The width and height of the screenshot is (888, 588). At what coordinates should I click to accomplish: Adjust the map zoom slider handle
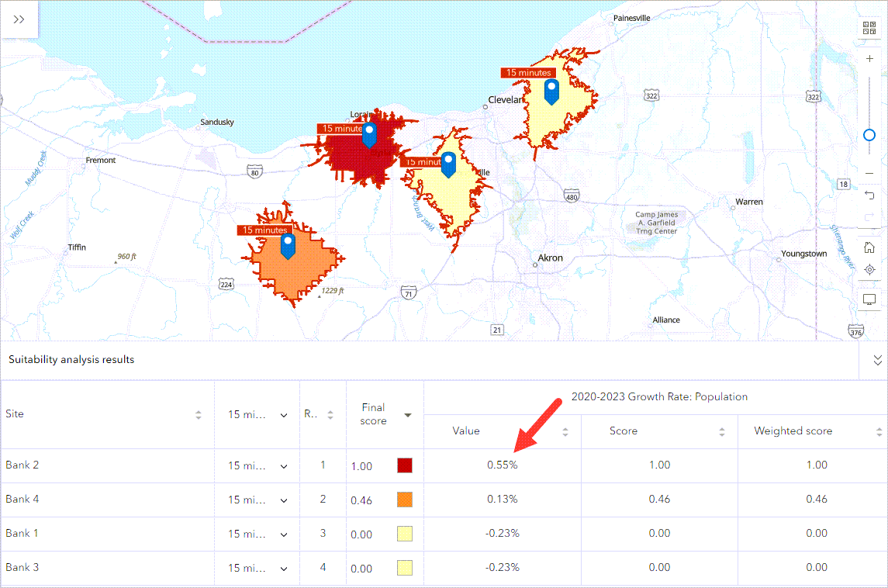869,135
